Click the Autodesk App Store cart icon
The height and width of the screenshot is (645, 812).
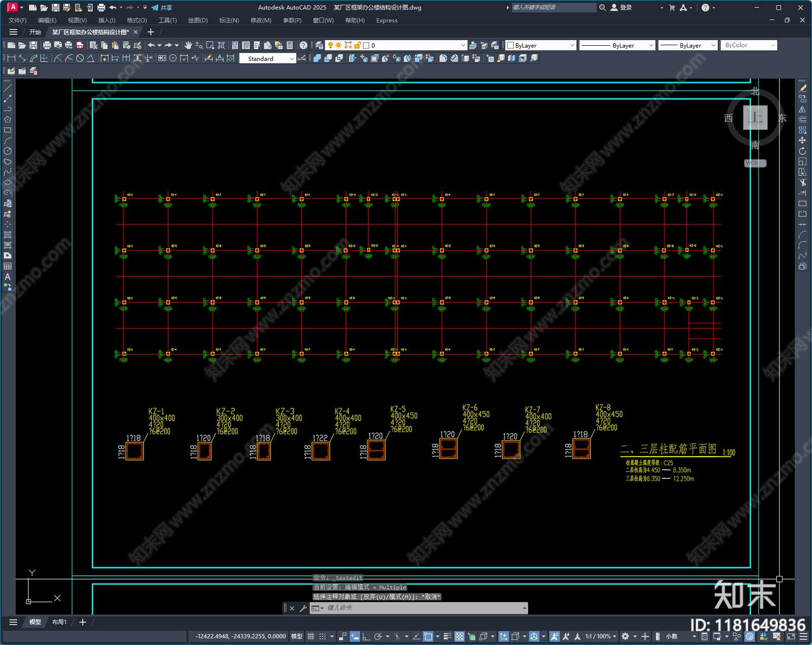(x=672, y=8)
